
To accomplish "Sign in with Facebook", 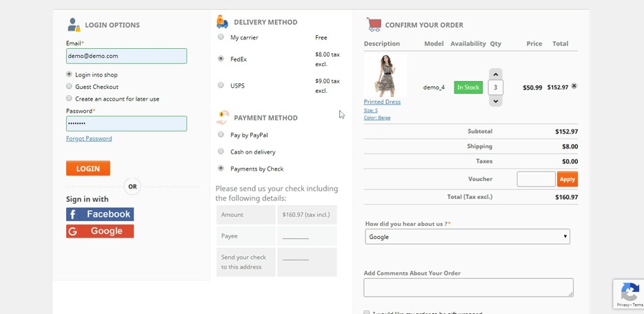I will point(100,214).
